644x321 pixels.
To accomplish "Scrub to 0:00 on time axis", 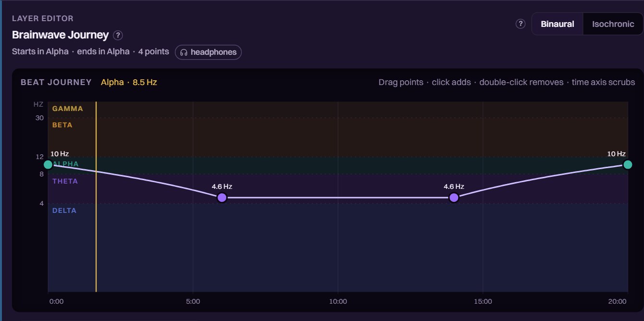I will (x=56, y=302).
